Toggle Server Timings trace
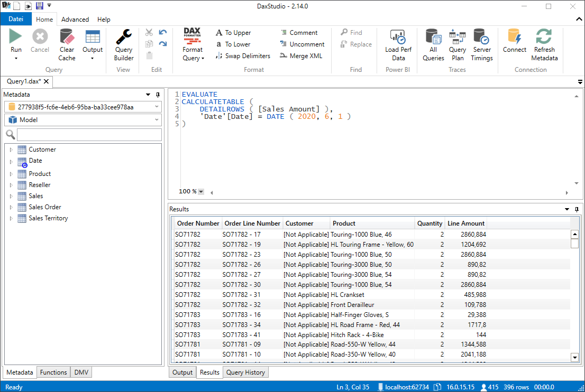585x392 pixels. pos(482,45)
